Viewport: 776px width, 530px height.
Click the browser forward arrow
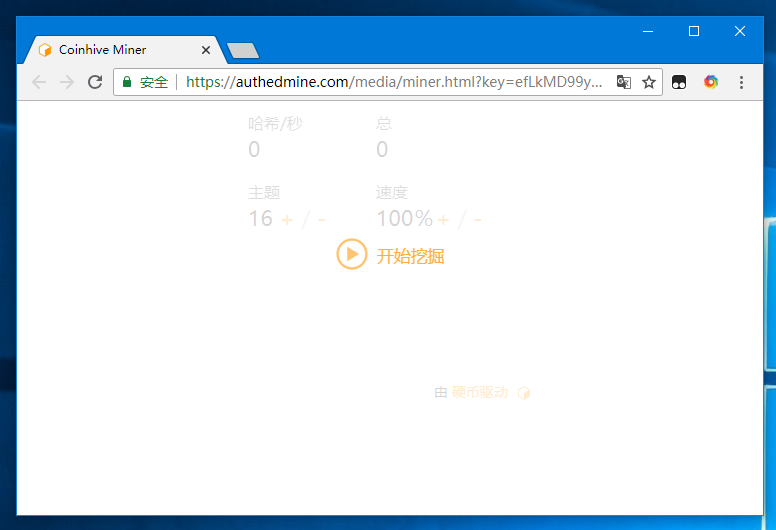(67, 82)
